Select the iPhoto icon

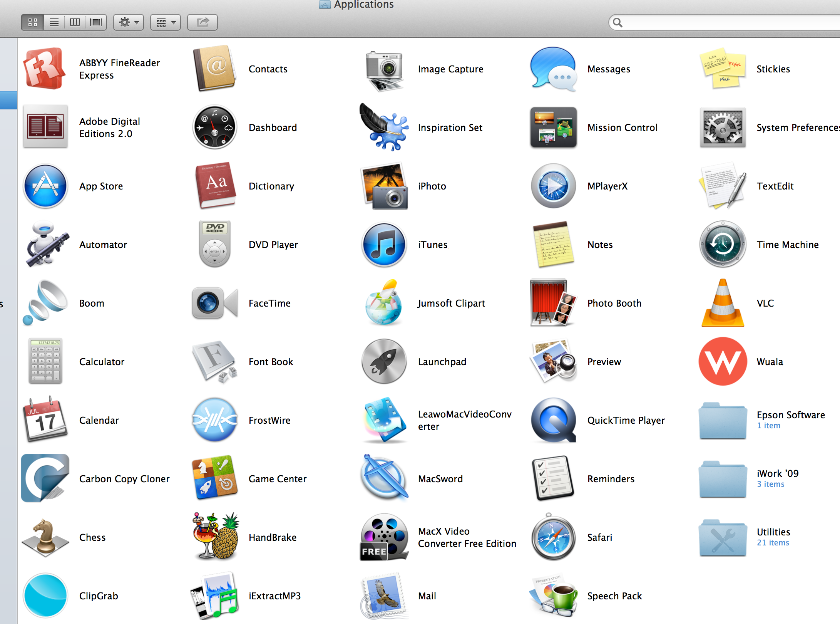384,186
